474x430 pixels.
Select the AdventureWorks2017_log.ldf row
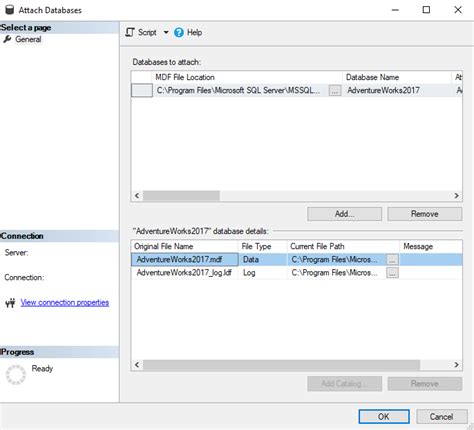[x=297, y=273]
